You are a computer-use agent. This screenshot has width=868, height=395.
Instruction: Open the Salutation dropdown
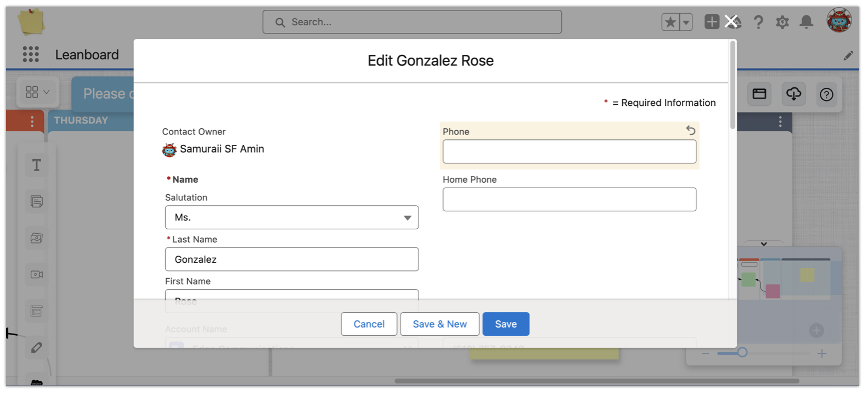tap(291, 217)
